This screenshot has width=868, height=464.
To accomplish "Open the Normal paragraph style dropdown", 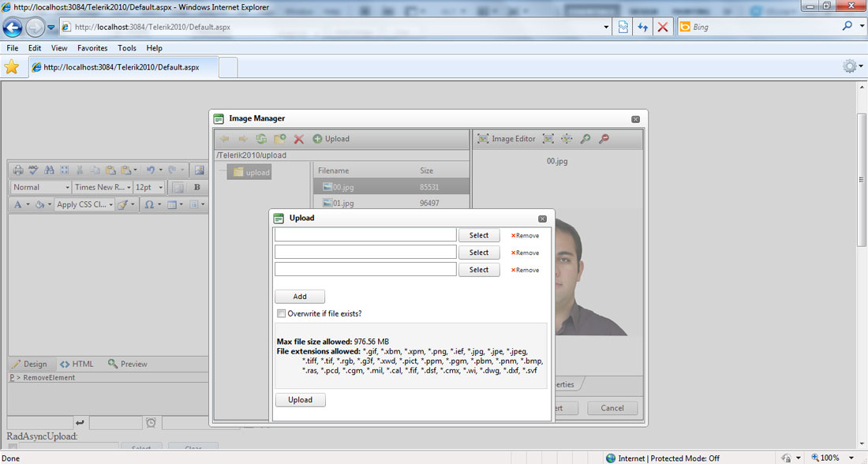I will click(40, 188).
